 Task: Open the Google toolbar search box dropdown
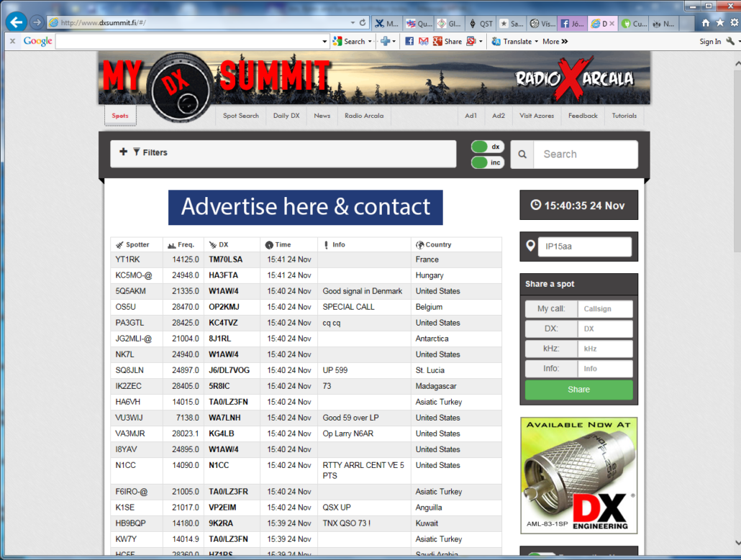[324, 42]
